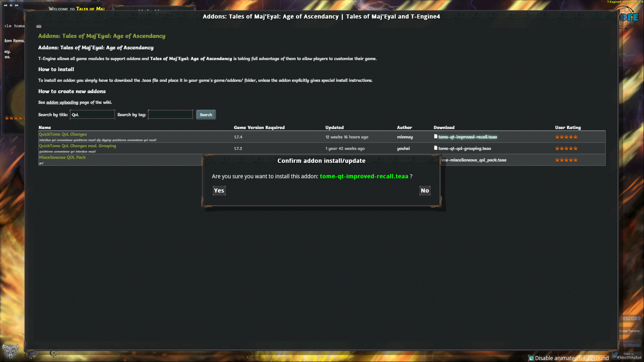
Task: Open the Game Forums link
Action: pos(630,331)
